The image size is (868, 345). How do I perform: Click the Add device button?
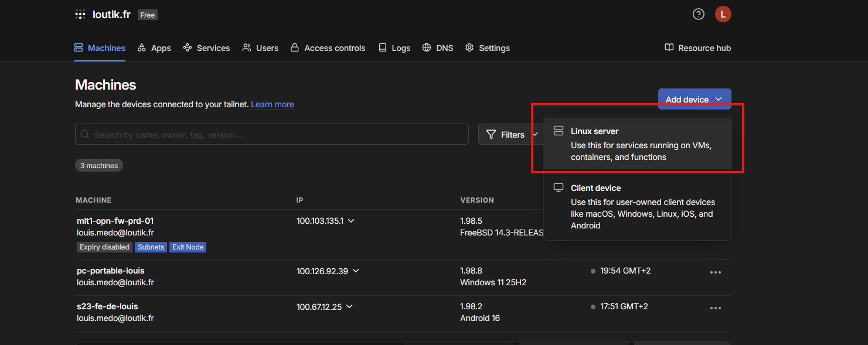[695, 99]
